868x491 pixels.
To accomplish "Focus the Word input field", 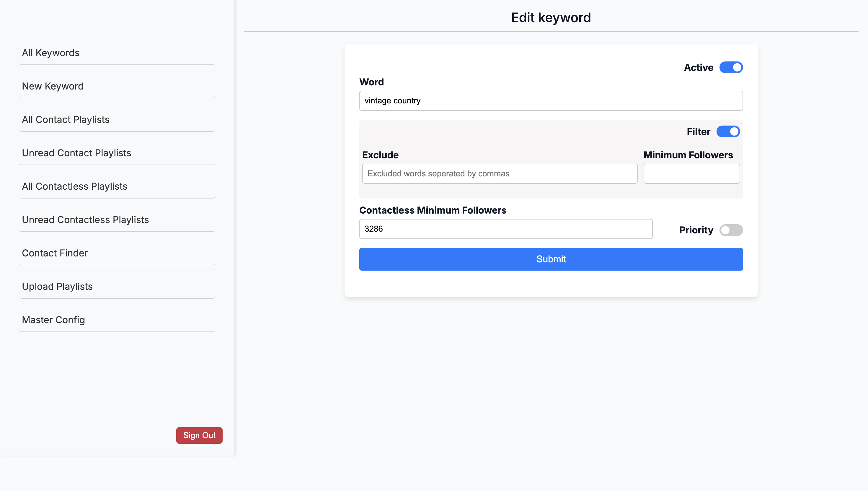I will 551,100.
